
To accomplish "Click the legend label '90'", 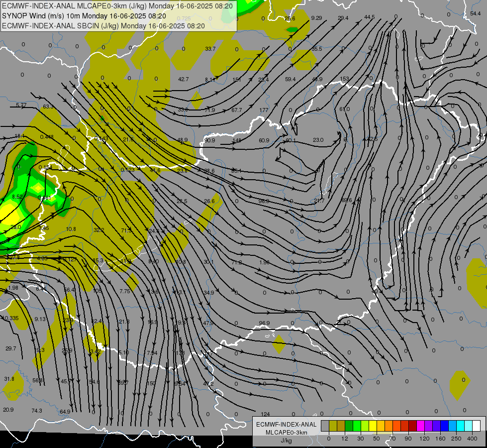I will 408,439.
